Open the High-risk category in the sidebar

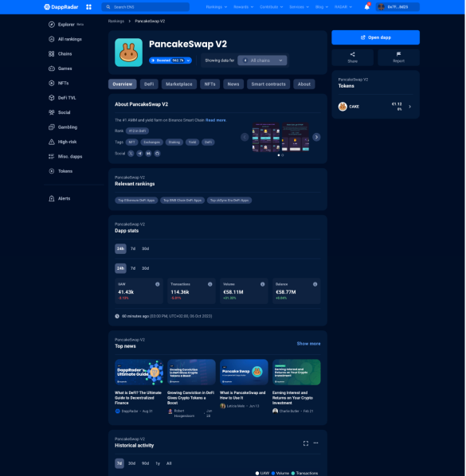pyautogui.click(x=63, y=142)
